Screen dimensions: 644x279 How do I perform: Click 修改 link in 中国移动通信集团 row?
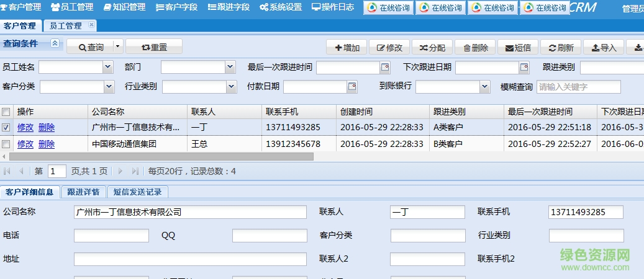click(x=25, y=144)
